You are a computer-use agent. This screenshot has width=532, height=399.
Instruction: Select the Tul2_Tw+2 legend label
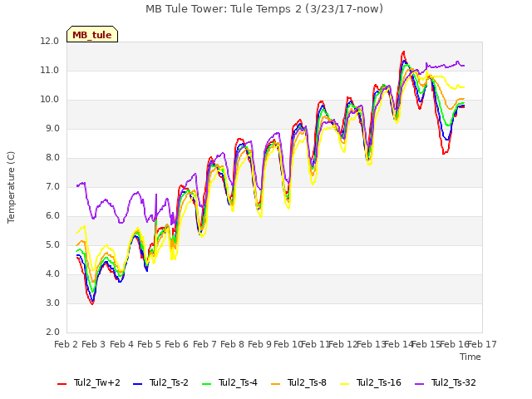[97, 382]
